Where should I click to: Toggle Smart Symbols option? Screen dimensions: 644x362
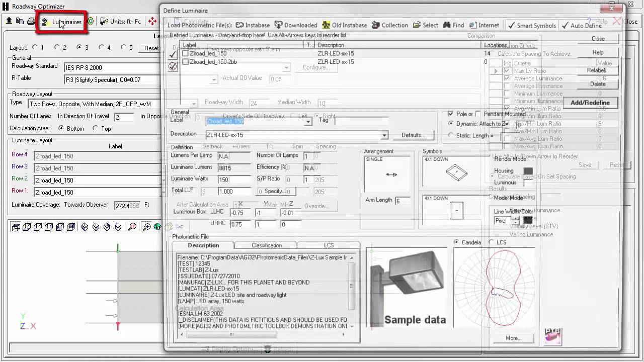pyautogui.click(x=532, y=26)
